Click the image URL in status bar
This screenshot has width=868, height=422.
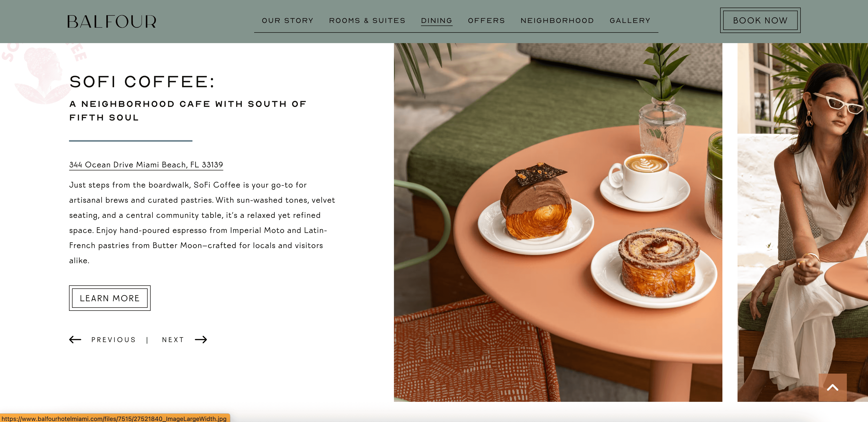pos(114,419)
